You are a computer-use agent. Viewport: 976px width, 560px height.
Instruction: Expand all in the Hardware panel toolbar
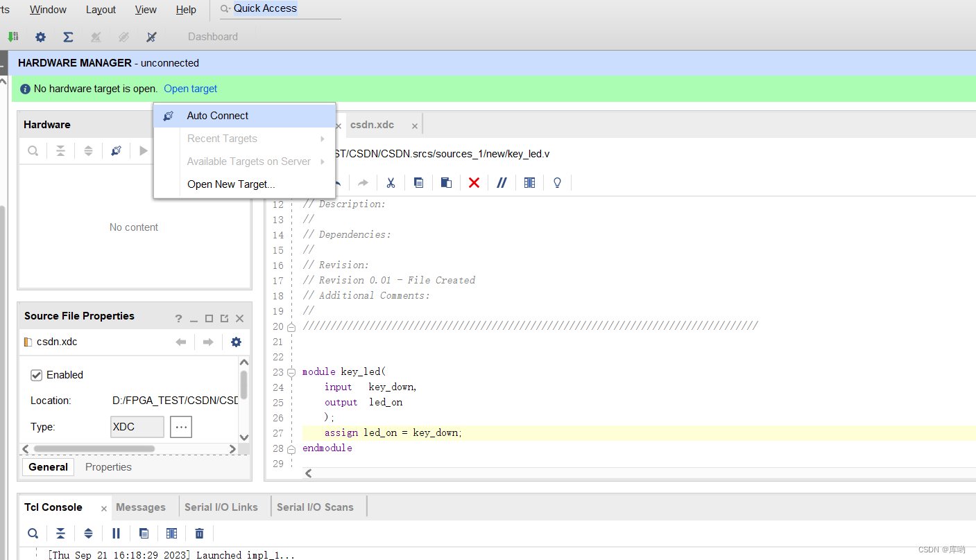point(88,150)
